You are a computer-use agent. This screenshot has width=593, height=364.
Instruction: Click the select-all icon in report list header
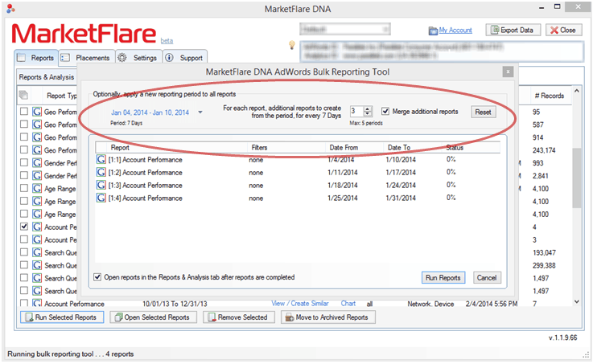[x=23, y=95]
